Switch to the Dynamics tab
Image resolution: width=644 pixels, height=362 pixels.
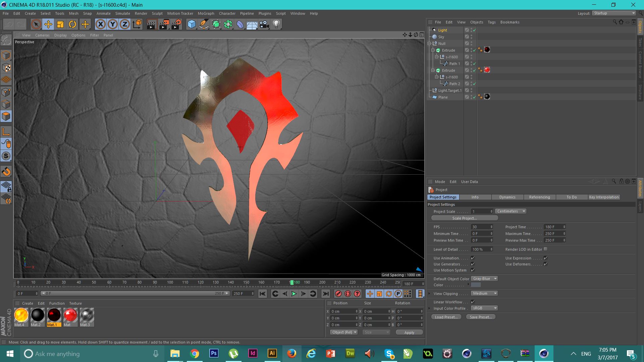(x=507, y=197)
